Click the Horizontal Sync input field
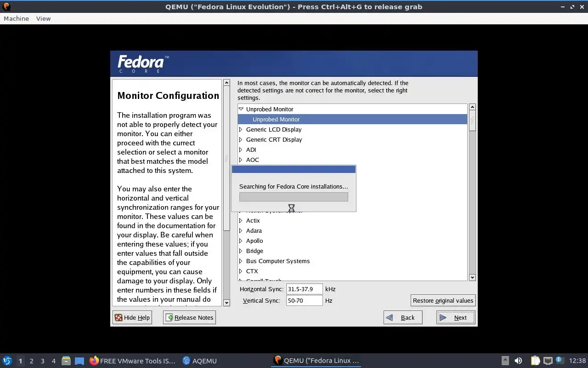This screenshot has height=368, width=588. 304,289
